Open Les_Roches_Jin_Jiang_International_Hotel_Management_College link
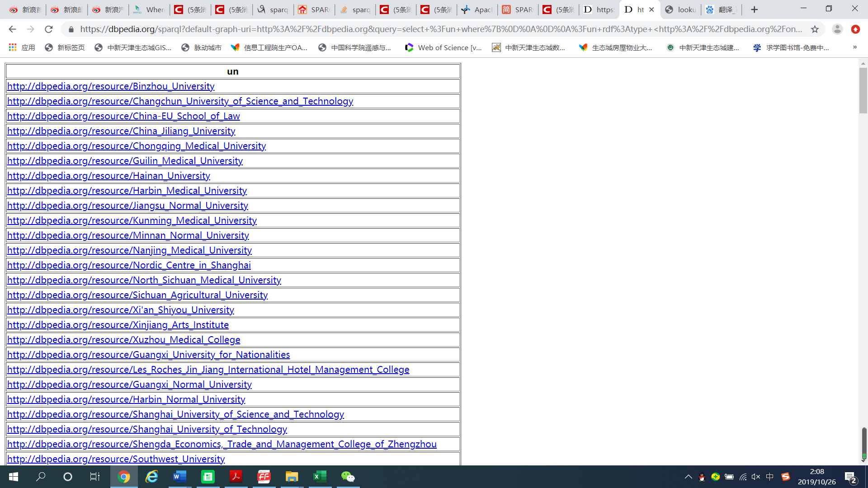 [x=208, y=369]
